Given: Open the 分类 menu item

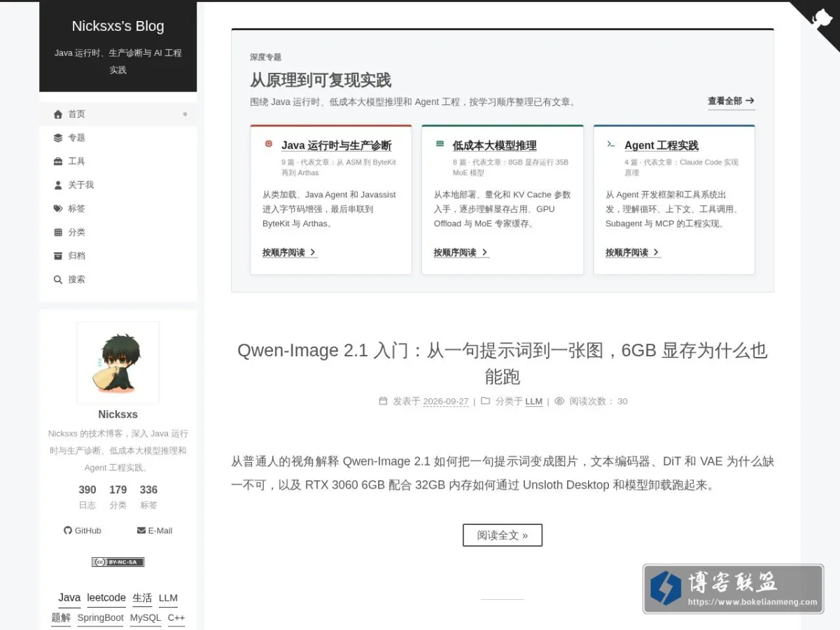Looking at the screenshot, I should click(118, 232).
